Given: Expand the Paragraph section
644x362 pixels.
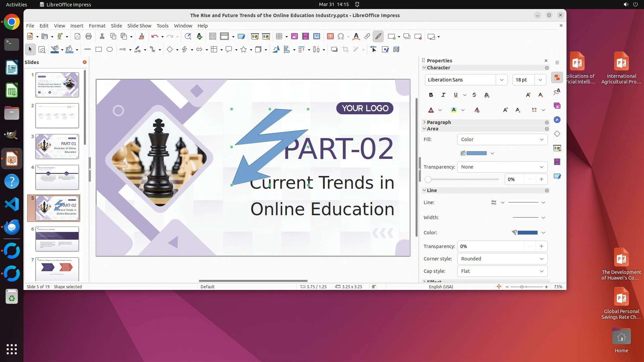Looking at the screenshot, I should click(439, 122).
